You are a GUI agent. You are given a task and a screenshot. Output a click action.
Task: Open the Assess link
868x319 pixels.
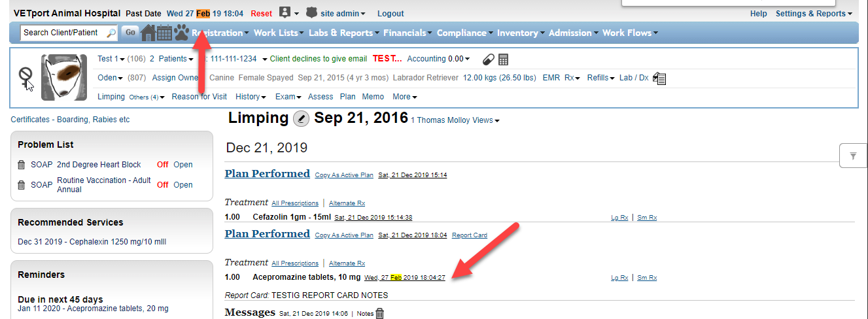[x=321, y=97]
